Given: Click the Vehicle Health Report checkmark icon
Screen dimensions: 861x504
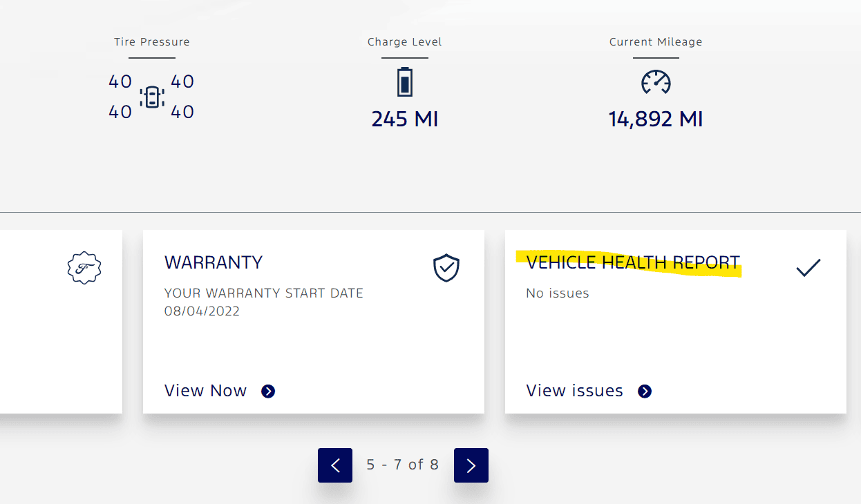Looking at the screenshot, I should pyautogui.click(x=808, y=268).
